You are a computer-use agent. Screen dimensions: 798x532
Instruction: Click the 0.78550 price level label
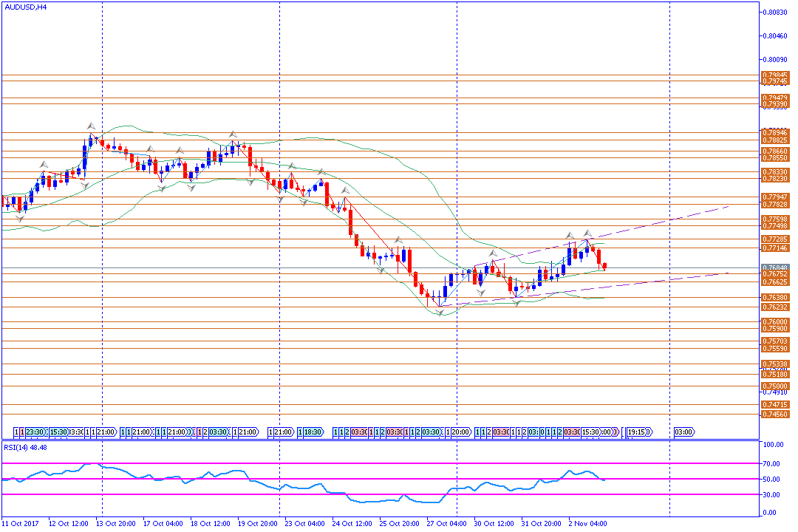[775, 158]
